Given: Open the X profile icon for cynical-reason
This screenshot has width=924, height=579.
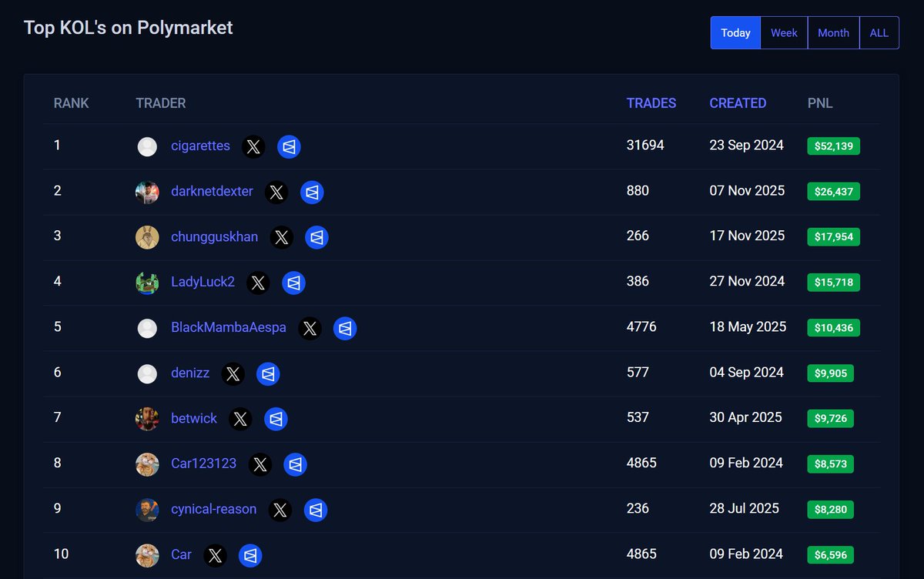Looking at the screenshot, I should (x=280, y=510).
